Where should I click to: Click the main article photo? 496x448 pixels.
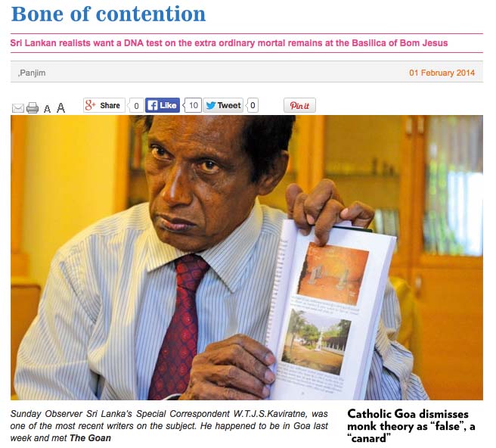246,257
